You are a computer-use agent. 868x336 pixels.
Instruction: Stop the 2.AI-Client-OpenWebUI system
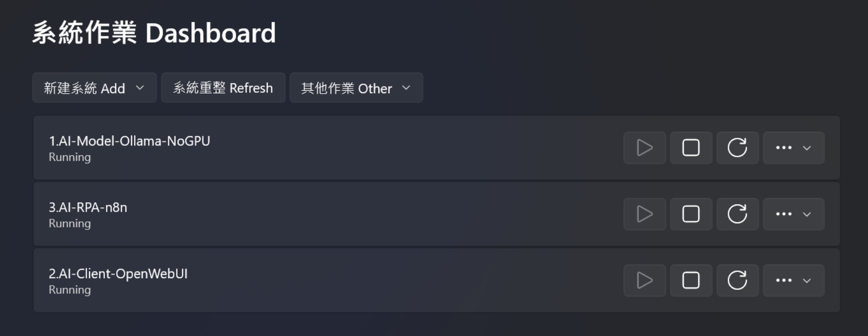[x=691, y=281]
